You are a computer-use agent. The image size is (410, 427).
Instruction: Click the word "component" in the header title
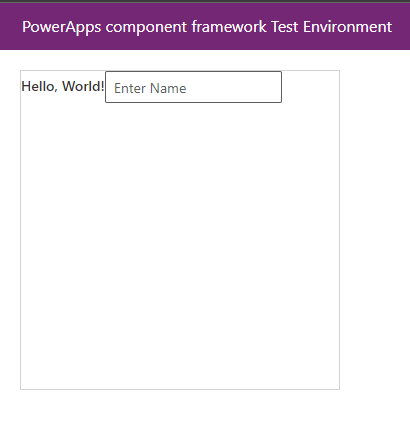pos(146,28)
